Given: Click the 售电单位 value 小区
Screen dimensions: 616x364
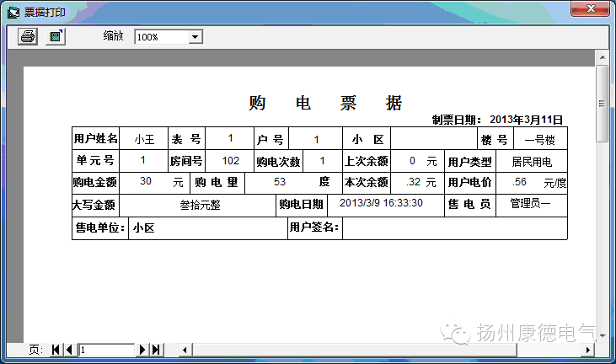Looking at the screenshot, I should pos(143,228).
